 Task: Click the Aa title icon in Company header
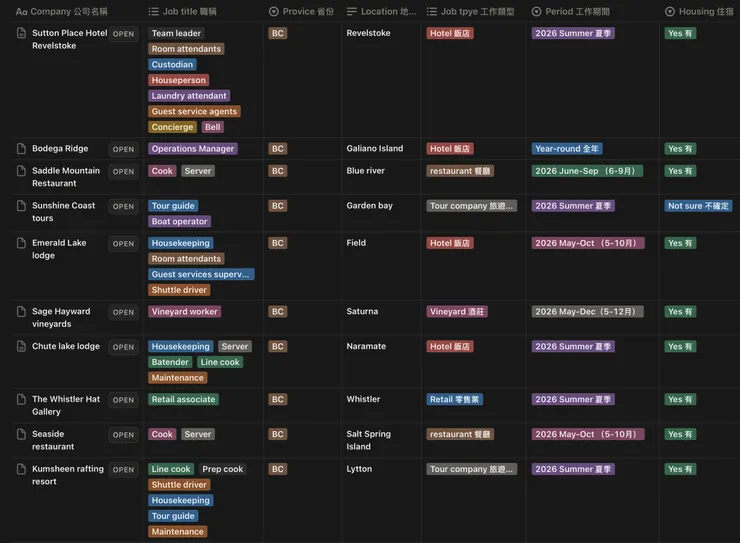click(21, 12)
